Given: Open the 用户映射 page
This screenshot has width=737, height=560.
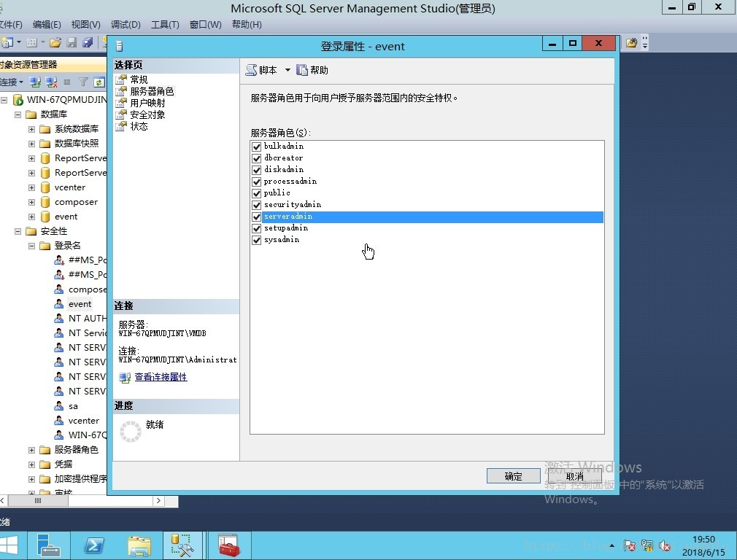Looking at the screenshot, I should (147, 103).
